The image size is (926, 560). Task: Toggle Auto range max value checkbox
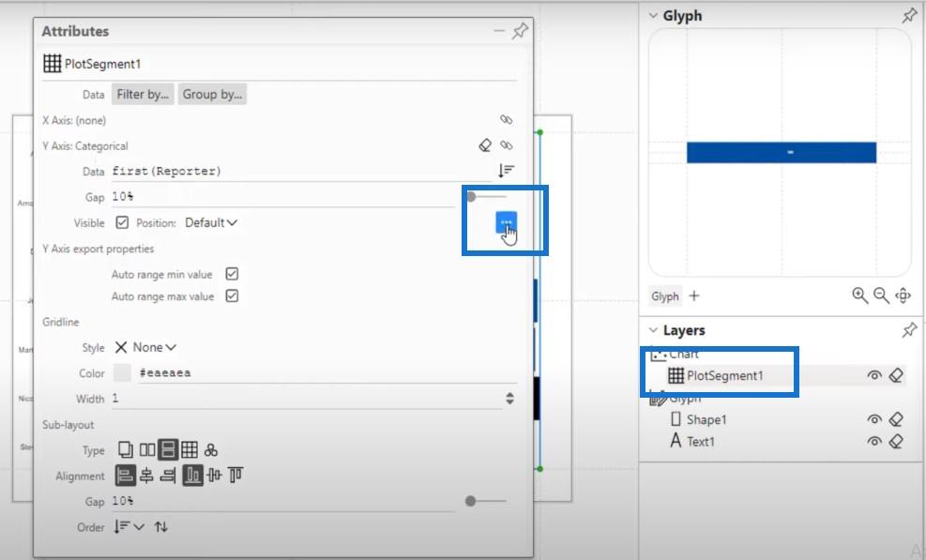coord(232,295)
